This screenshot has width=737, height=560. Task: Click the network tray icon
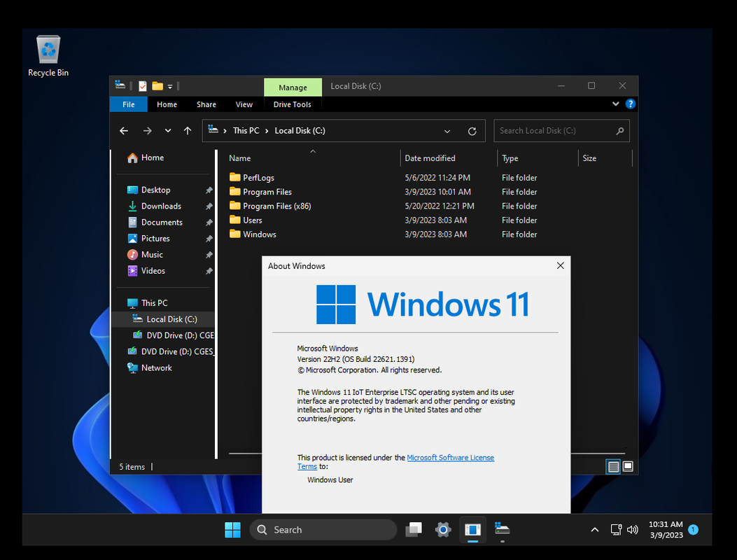click(x=616, y=530)
